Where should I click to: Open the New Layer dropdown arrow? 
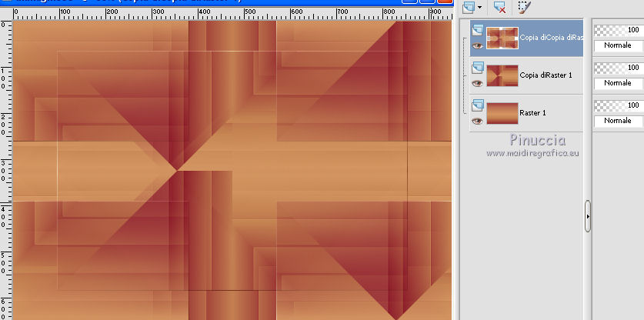pyautogui.click(x=479, y=8)
